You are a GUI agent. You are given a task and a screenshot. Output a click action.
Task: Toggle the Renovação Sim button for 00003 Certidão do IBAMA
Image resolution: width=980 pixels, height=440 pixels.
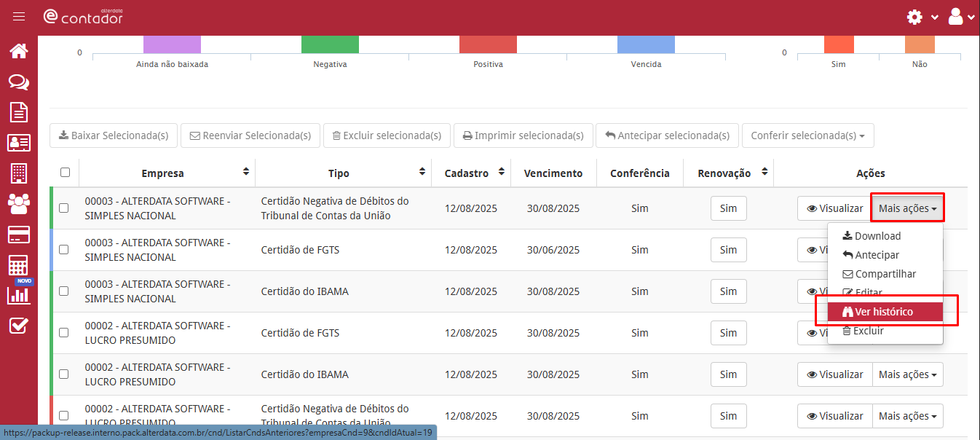(x=729, y=291)
